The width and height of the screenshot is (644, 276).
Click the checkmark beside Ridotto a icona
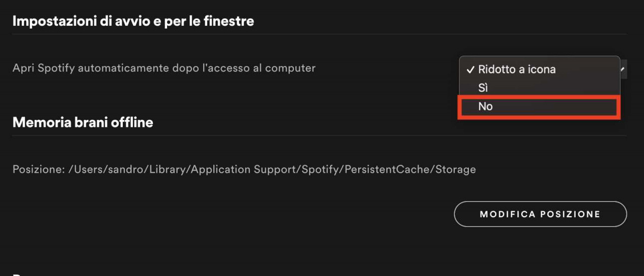point(471,70)
